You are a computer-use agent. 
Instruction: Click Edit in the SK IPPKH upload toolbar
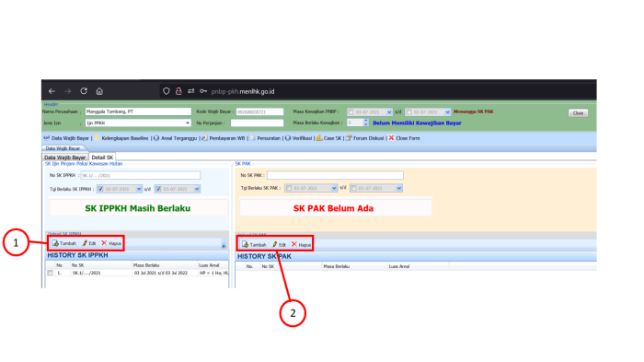pos(89,243)
